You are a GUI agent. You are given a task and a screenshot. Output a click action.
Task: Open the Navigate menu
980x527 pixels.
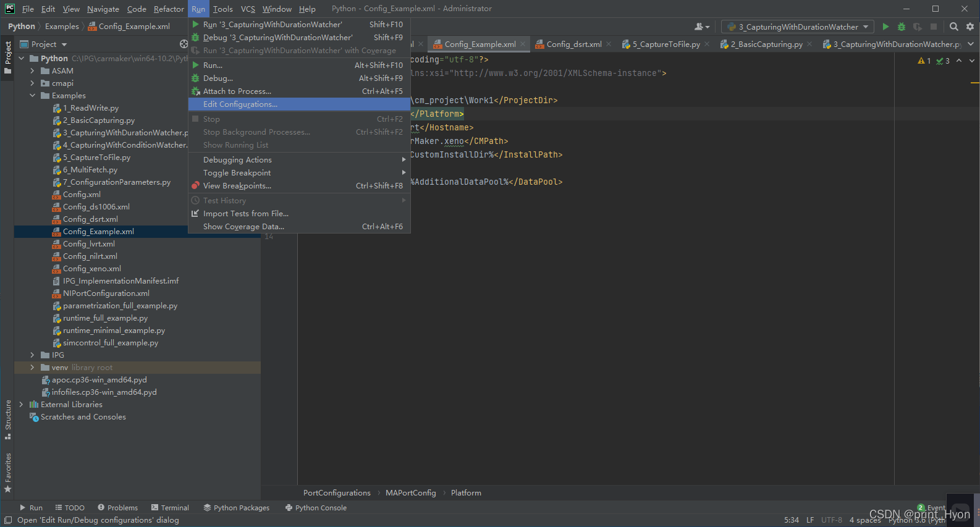point(103,9)
